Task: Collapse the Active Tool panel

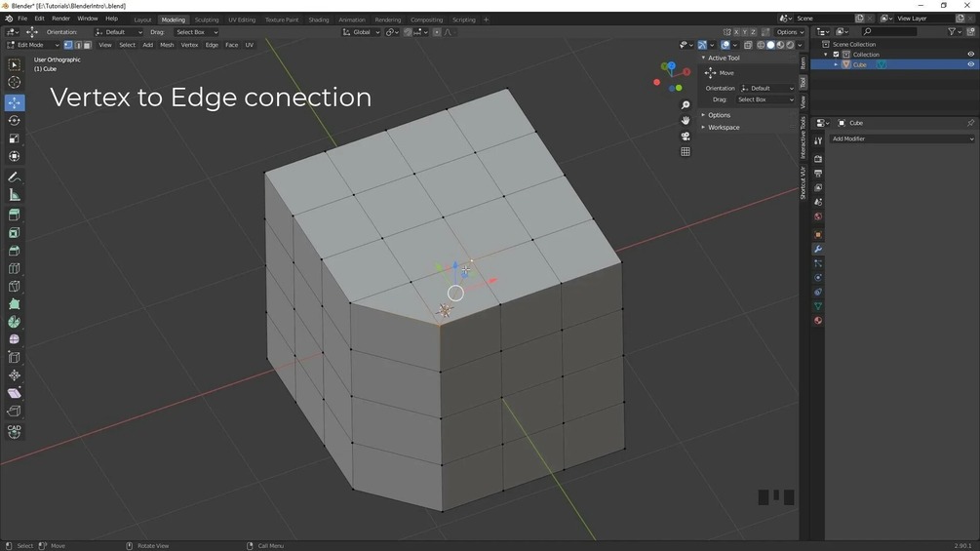Action: coord(703,58)
